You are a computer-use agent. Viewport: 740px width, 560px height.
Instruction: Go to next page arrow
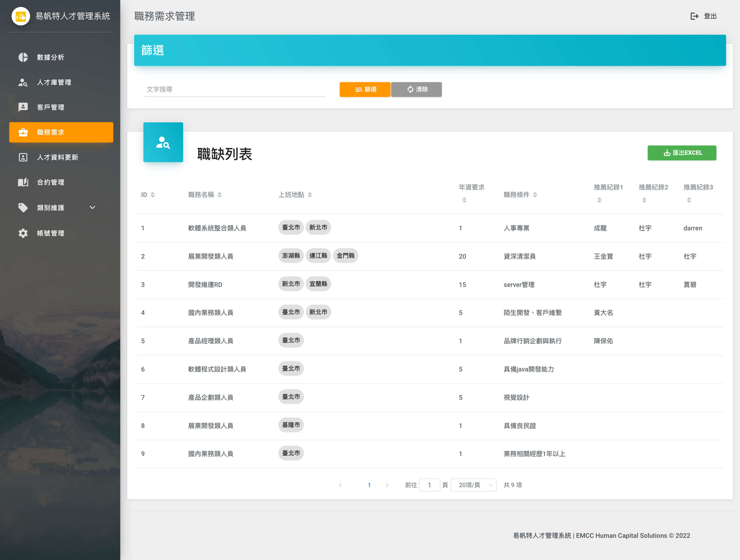387,485
